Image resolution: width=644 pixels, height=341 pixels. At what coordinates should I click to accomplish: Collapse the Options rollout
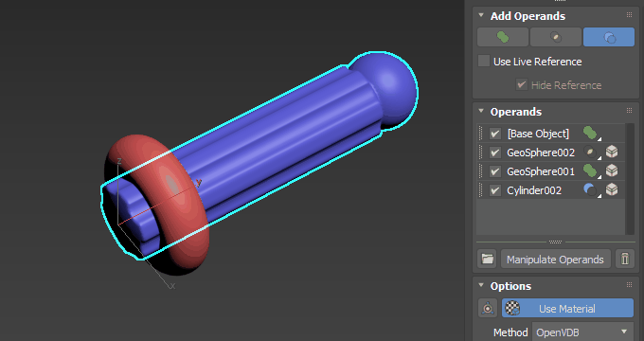pos(481,285)
